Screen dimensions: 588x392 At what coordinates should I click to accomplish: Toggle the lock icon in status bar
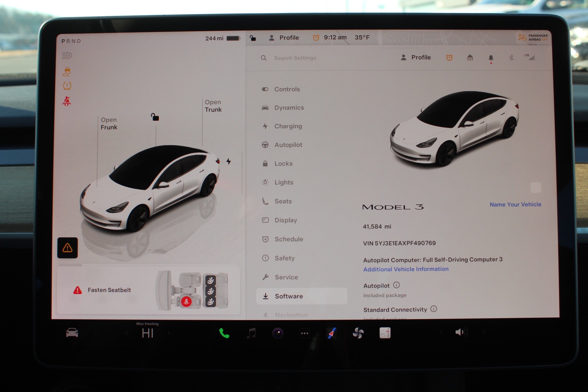[x=253, y=38]
